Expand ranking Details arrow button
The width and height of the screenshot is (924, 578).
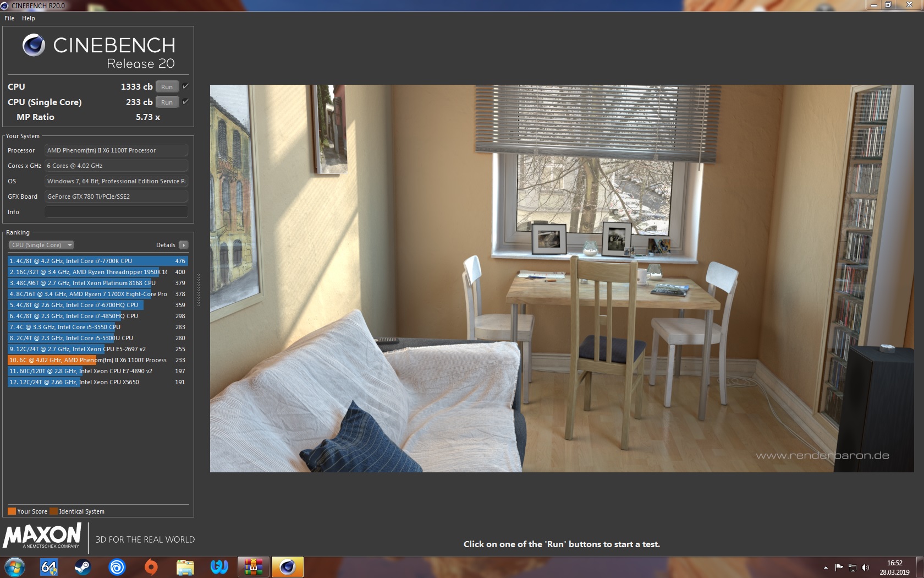pyautogui.click(x=184, y=245)
